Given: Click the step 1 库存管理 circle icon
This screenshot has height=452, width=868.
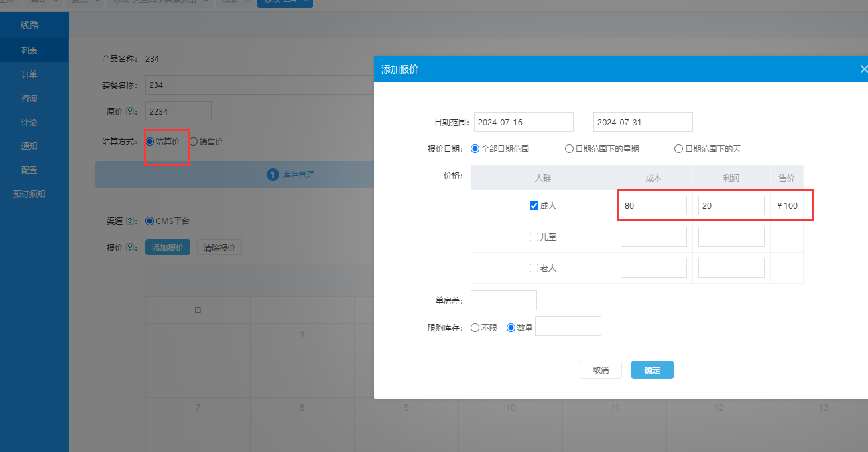Looking at the screenshot, I should (272, 175).
